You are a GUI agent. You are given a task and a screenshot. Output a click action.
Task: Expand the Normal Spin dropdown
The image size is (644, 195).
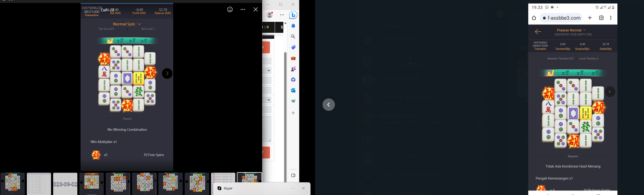(127, 24)
